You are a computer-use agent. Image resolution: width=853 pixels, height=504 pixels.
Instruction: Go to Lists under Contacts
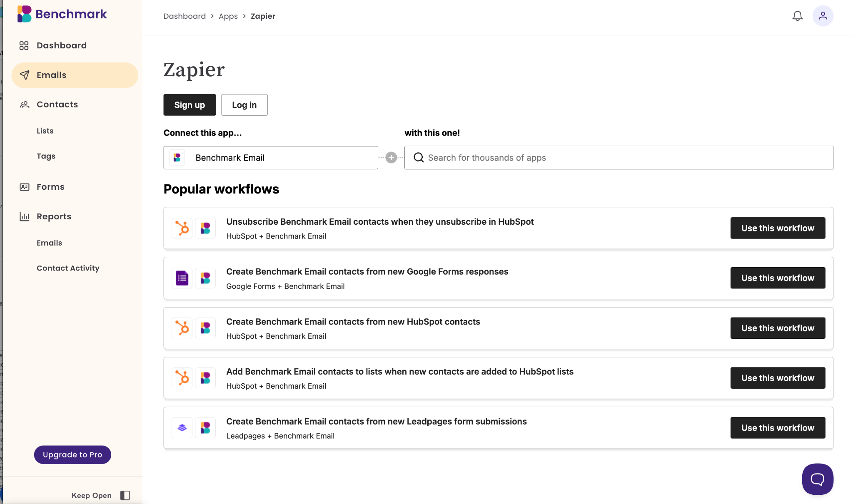pyautogui.click(x=45, y=131)
